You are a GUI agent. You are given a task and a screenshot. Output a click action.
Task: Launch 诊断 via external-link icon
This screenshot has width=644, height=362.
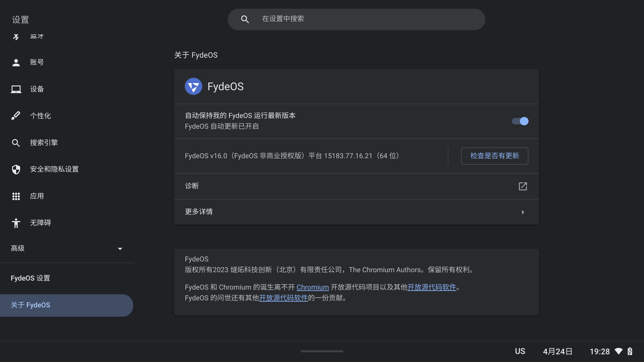[523, 186]
